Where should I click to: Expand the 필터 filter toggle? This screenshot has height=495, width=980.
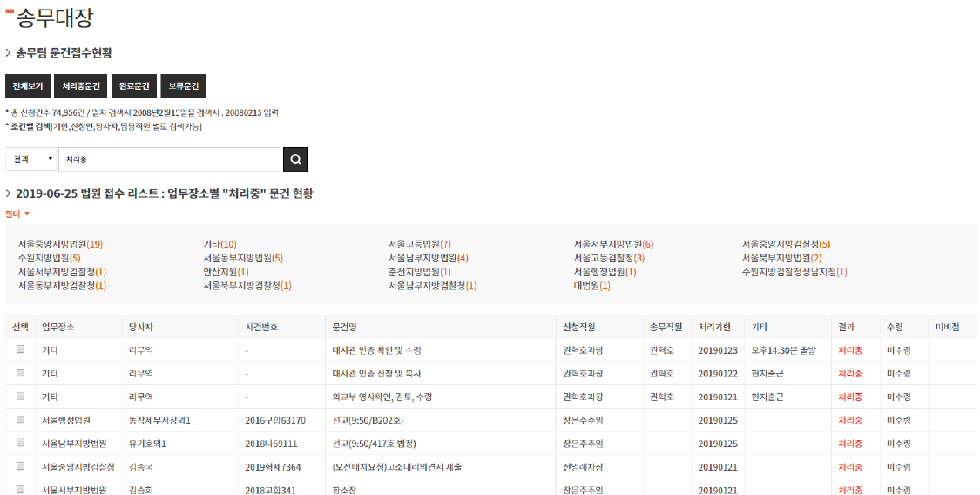pos(17,214)
